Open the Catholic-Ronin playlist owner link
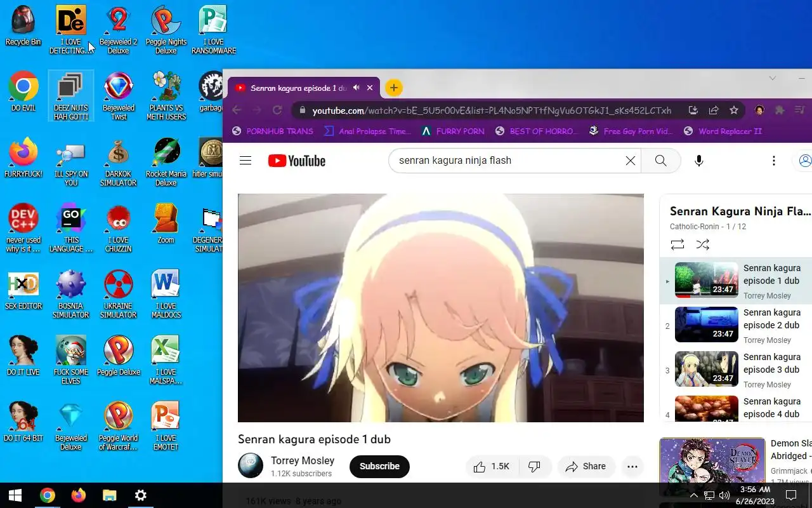812x508 pixels. coord(695,227)
